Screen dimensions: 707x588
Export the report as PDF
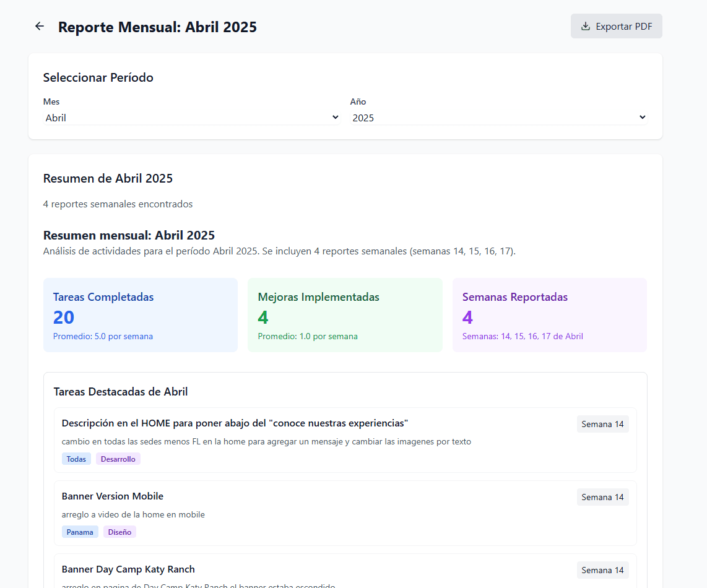click(616, 27)
